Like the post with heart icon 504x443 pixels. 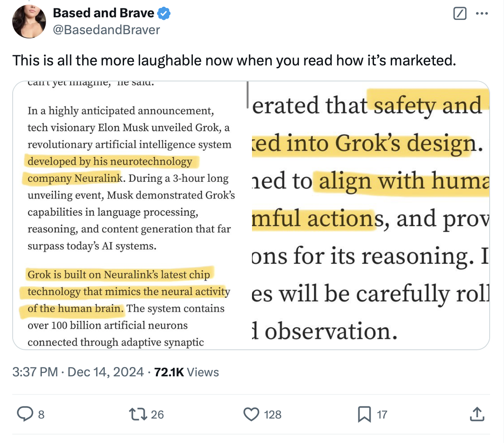point(251,414)
